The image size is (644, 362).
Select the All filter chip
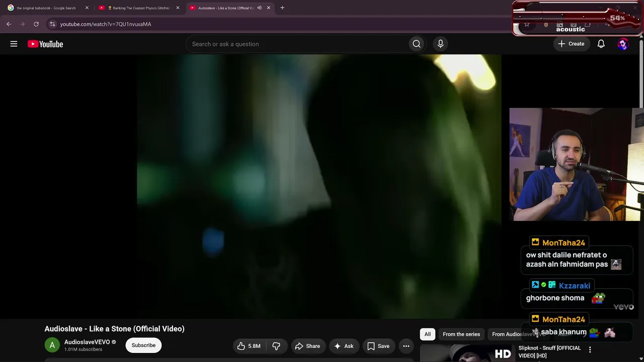coord(427,334)
